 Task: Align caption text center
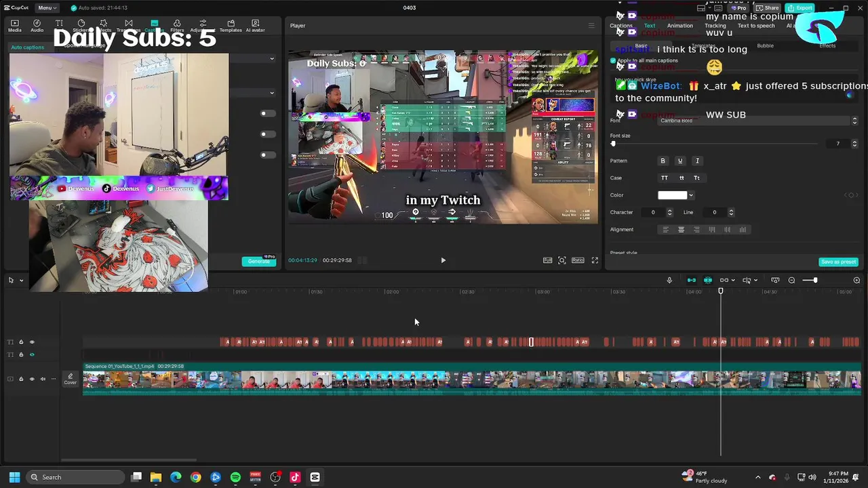(x=682, y=230)
